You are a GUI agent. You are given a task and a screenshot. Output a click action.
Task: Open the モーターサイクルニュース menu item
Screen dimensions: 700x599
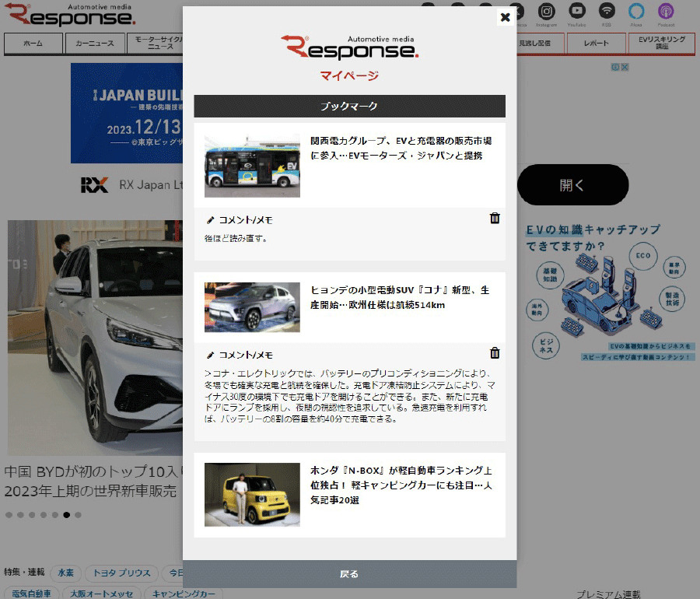coord(156,44)
